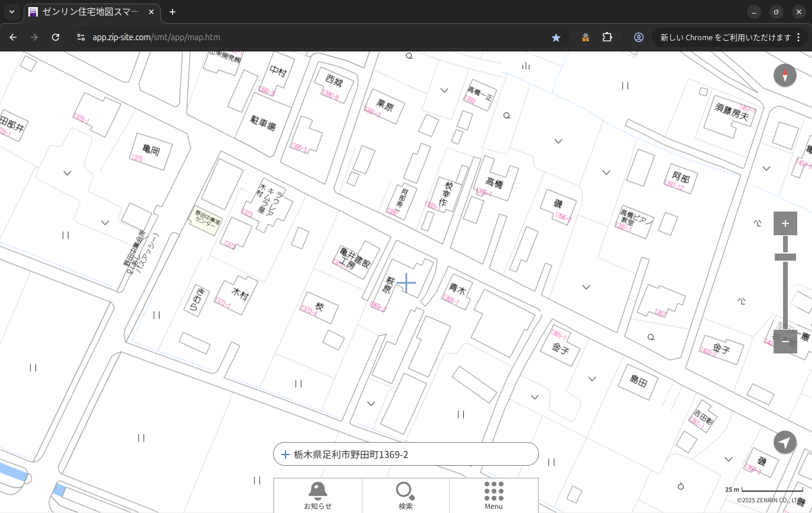Click the 中村 house label
812x513 pixels.
click(x=278, y=72)
